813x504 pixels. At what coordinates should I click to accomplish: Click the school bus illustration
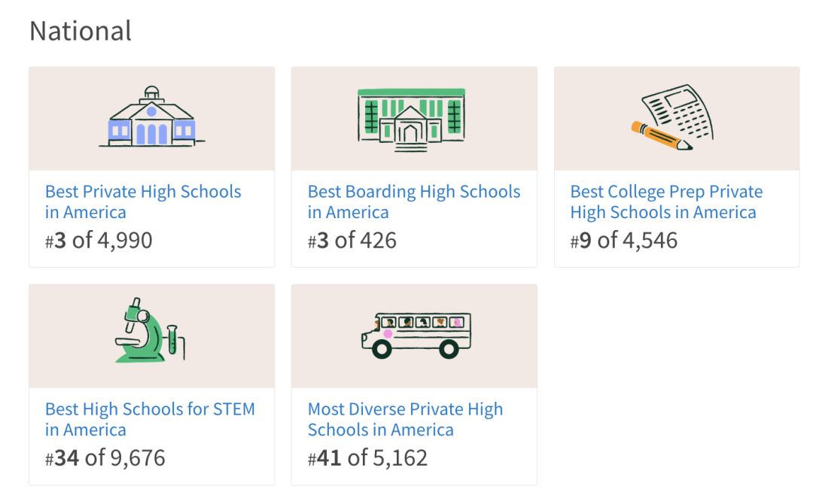pos(416,335)
